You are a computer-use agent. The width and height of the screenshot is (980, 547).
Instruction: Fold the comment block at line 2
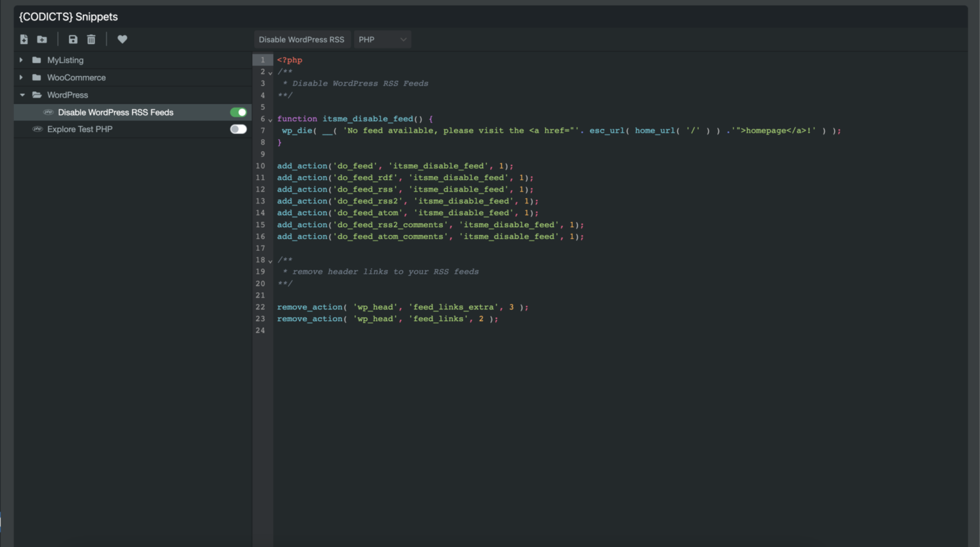click(271, 73)
